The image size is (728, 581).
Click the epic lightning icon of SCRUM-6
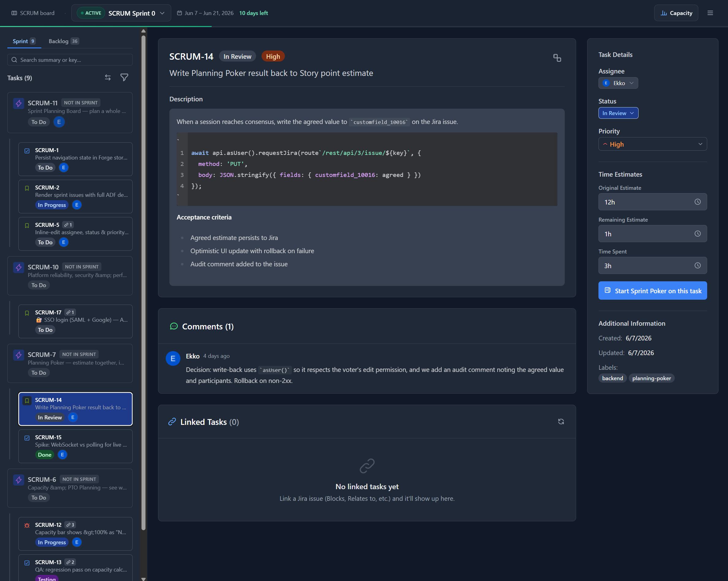click(19, 480)
